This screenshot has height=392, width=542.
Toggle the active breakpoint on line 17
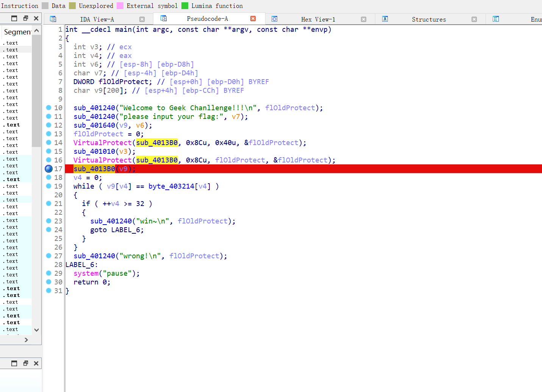(x=48, y=169)
